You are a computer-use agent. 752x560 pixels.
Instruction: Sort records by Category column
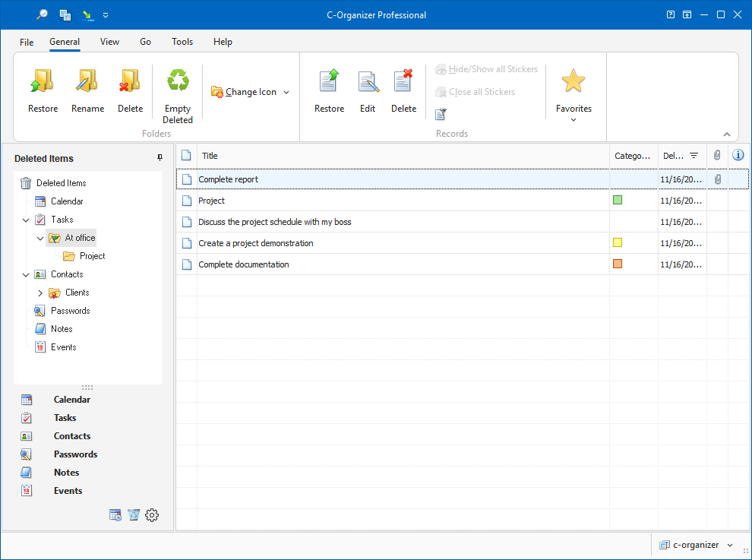click(634, 156)
